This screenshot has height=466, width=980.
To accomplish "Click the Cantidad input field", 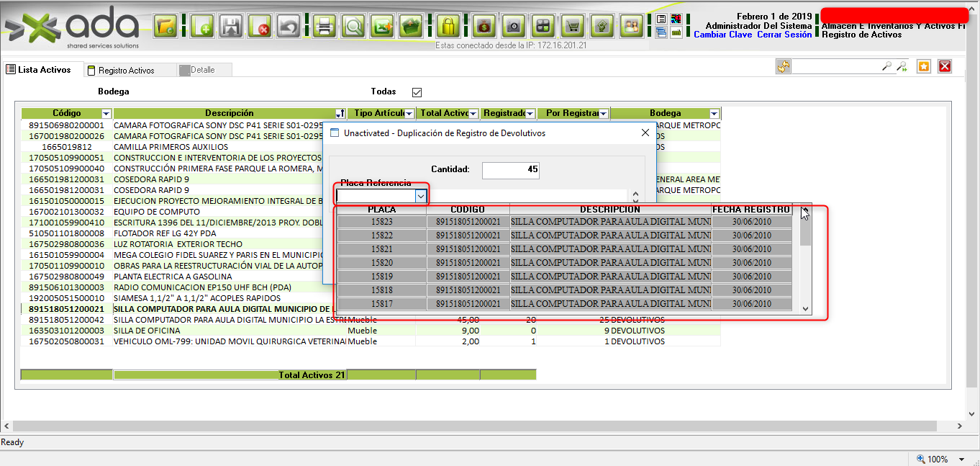I will [x=510, y=170].
